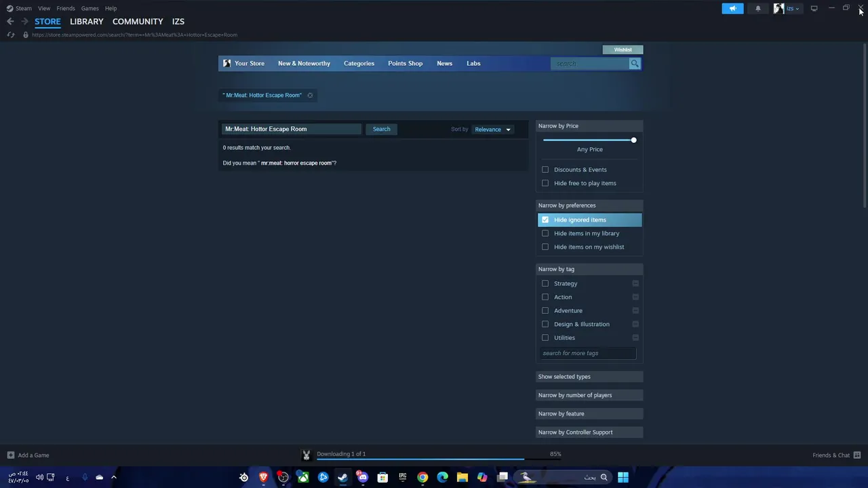Viewport: 868px width, 488px height.
Task: Expand Narrow by feature
Action: (x=589, y=413)
